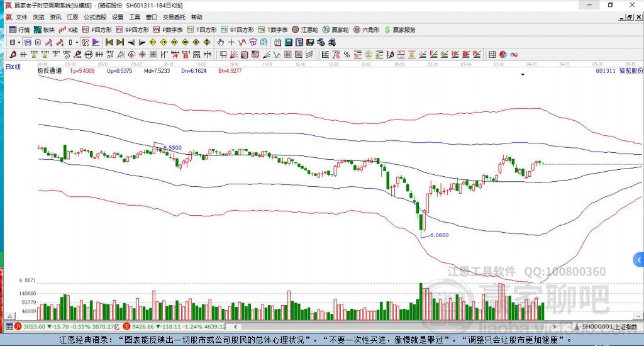This screenshot has height=346, width=644.
Task: Click the infinity symbol icon
Action: click(514, 55)
